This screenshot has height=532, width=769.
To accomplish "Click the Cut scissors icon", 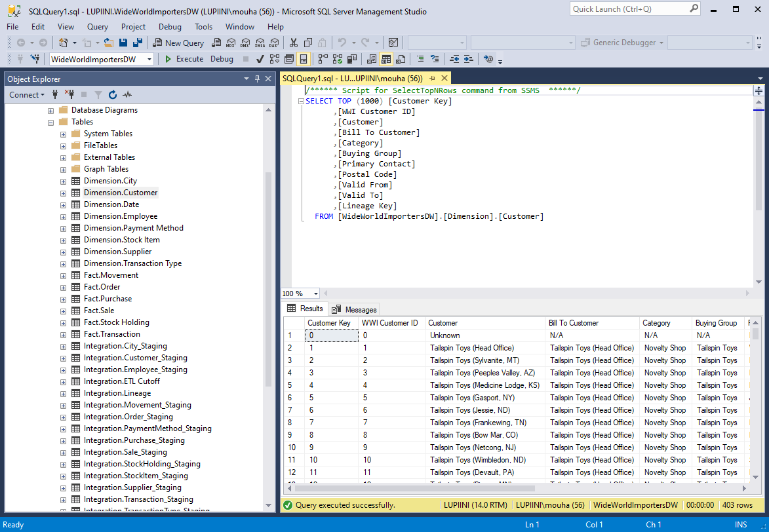I will 293,43.
